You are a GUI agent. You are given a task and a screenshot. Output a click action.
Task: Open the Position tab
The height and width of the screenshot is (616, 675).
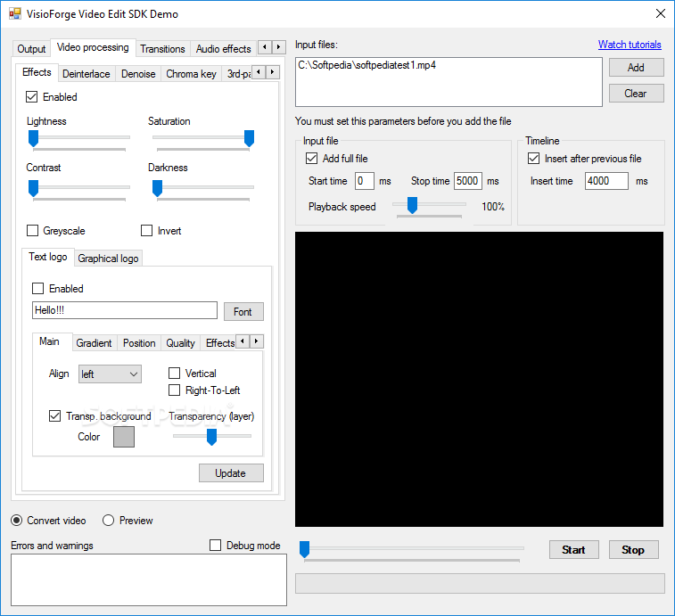[139, 343]
